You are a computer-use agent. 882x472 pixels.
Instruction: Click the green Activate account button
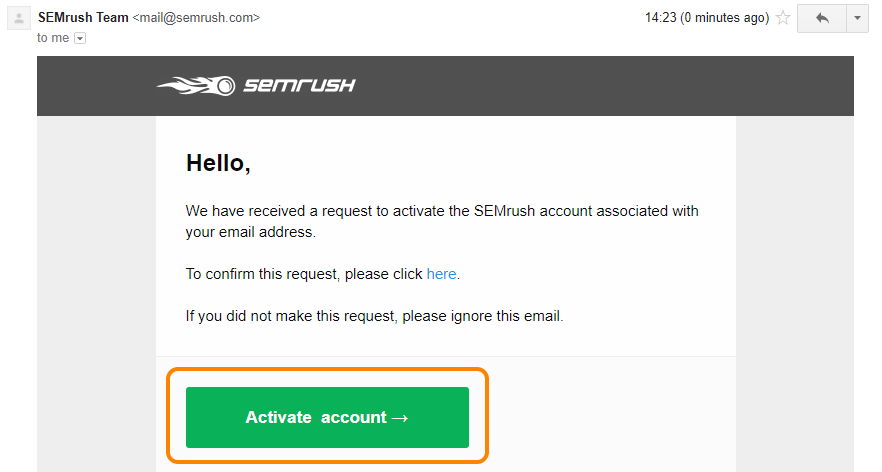click(x=327, y=417)
